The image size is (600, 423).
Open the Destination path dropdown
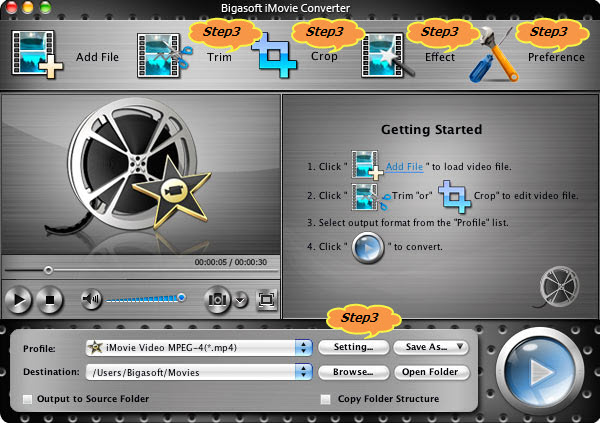(199, 372)
